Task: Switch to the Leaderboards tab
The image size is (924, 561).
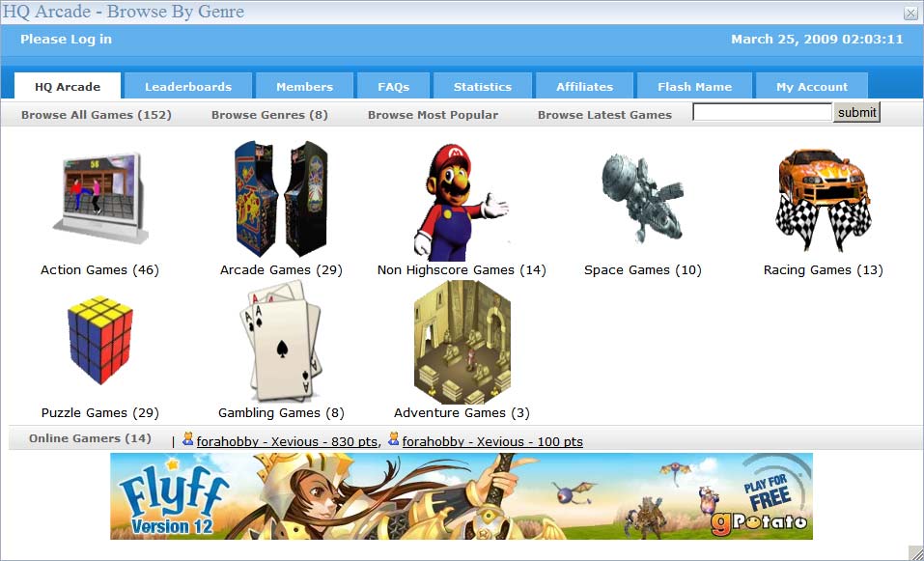Action: click(188, 87)
